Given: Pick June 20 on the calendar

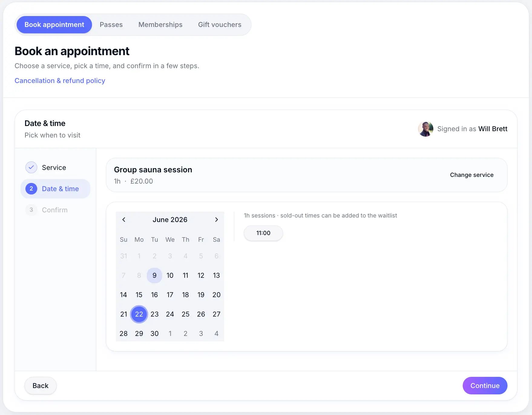Looking at the screenshot, I should pyautogui.click(x=216, y=295).
